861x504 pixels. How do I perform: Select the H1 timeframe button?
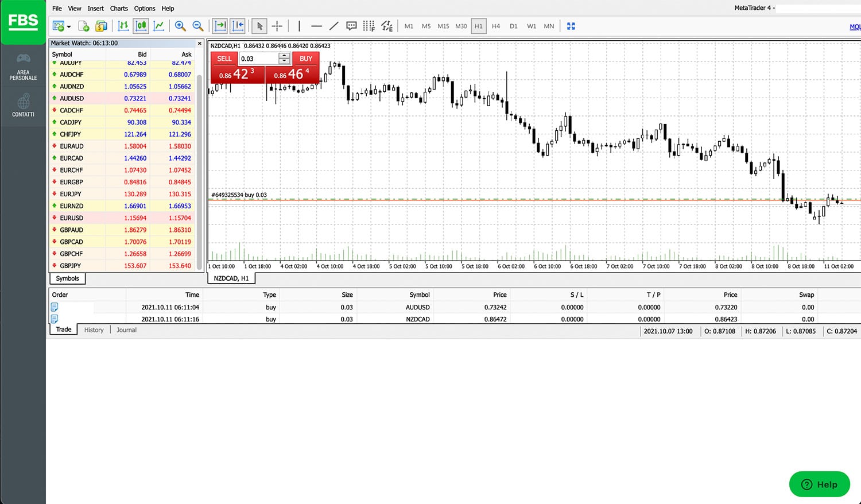[x=479, y=26]
